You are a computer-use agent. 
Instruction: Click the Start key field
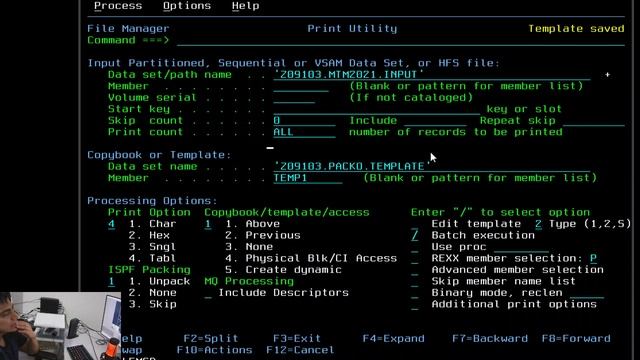click(377, 109)
